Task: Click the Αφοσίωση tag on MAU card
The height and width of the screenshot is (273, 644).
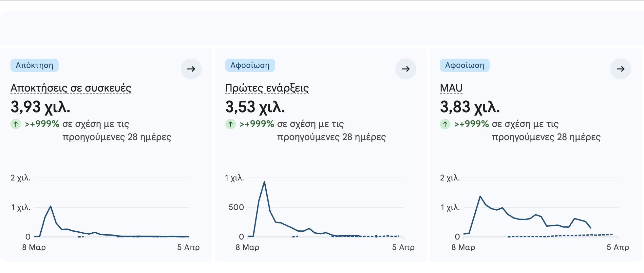Action: click(464, 65)
